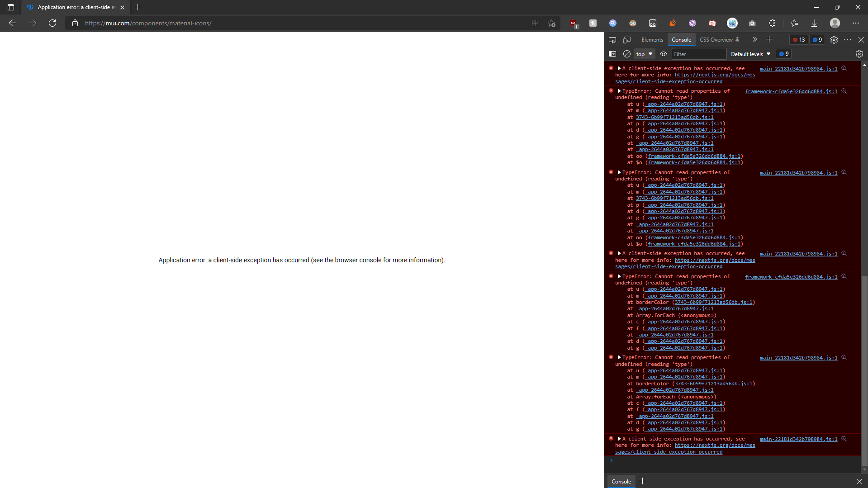Type in the console Filter field
868x488 pixels.
699,54
